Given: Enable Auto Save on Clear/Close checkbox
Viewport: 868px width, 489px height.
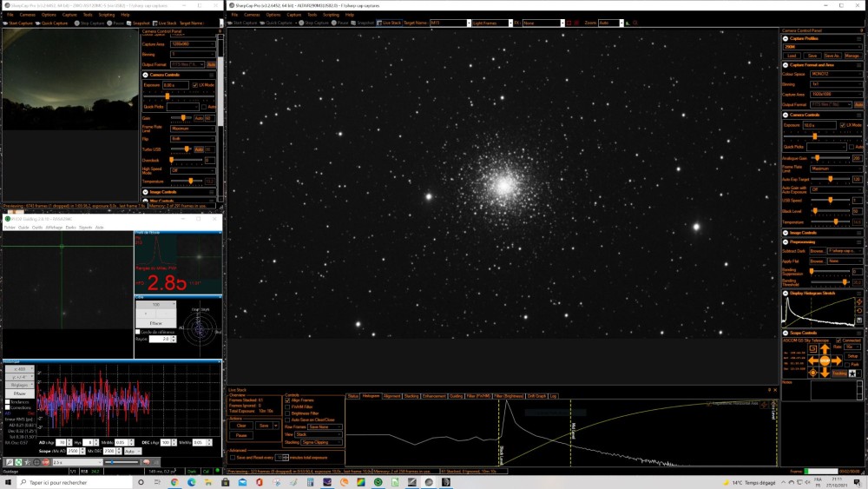Looking at the screenshot, I should (x=287, y=420).
